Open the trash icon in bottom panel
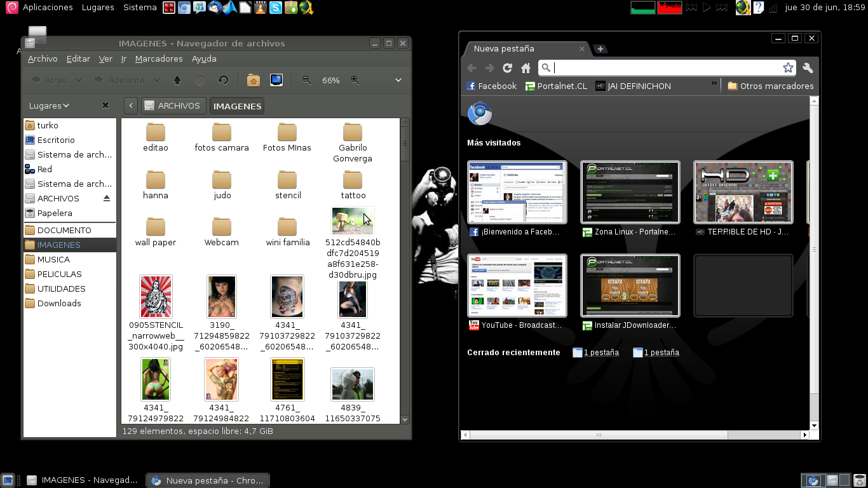The width and height of the screenshot is (868, 488). pos(859,480)
